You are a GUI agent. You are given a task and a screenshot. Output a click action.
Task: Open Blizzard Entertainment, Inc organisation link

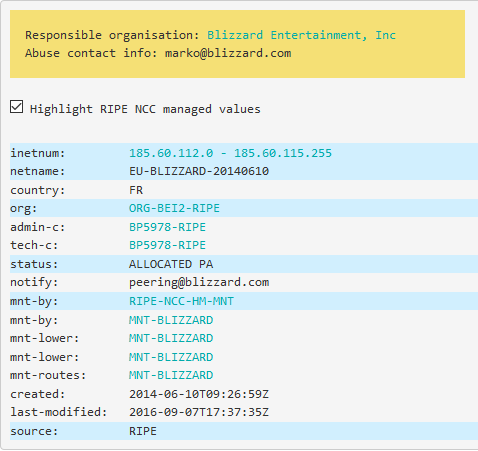click(301, 35)
